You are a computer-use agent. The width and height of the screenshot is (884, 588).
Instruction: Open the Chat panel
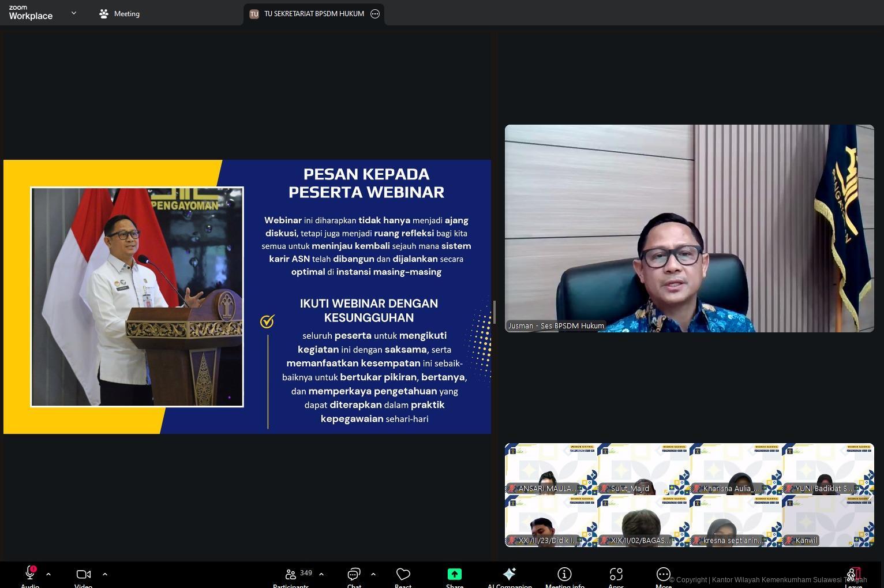[x=354, y=574]
